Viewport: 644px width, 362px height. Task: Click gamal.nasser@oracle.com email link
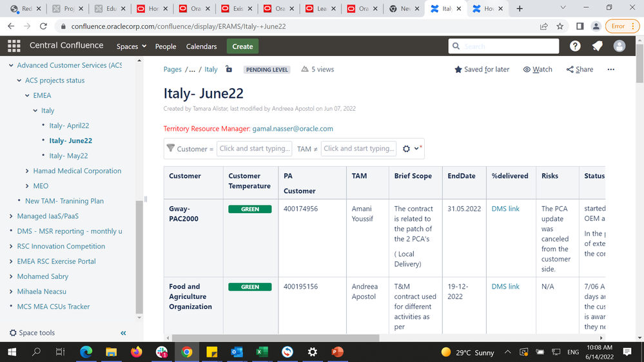click(293, 128)
